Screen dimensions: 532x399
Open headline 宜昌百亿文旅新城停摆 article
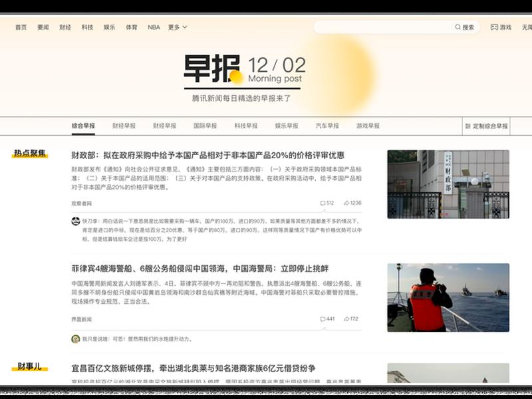click(194, 368)
